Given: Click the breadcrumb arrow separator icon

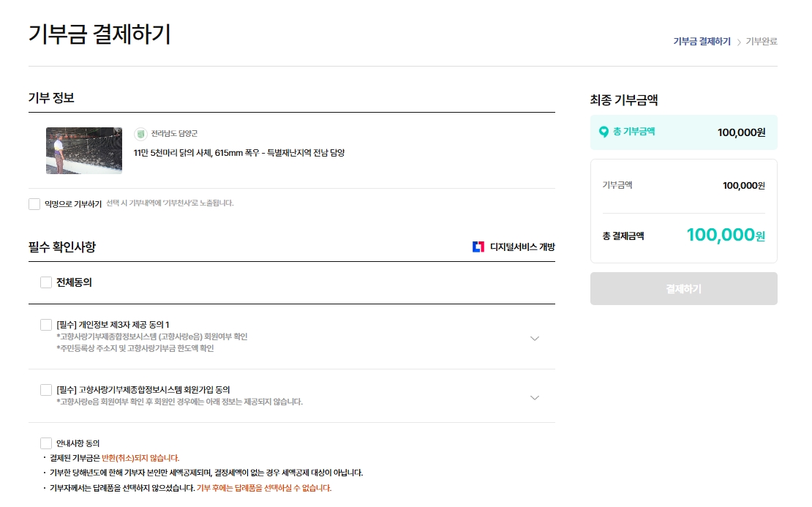Looking at the screenshot, I should coord(739,42).
